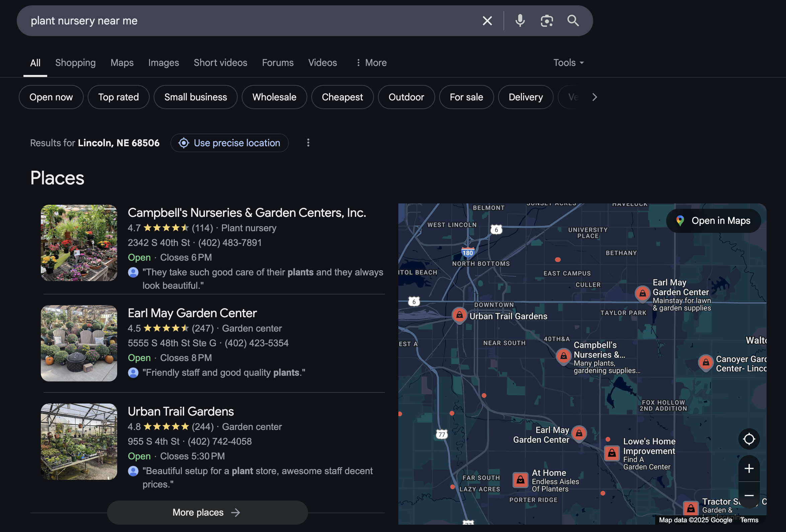Toggle the Delivery filter chip
This screenshot has width=786, height=532.
[x=526, y=97]
